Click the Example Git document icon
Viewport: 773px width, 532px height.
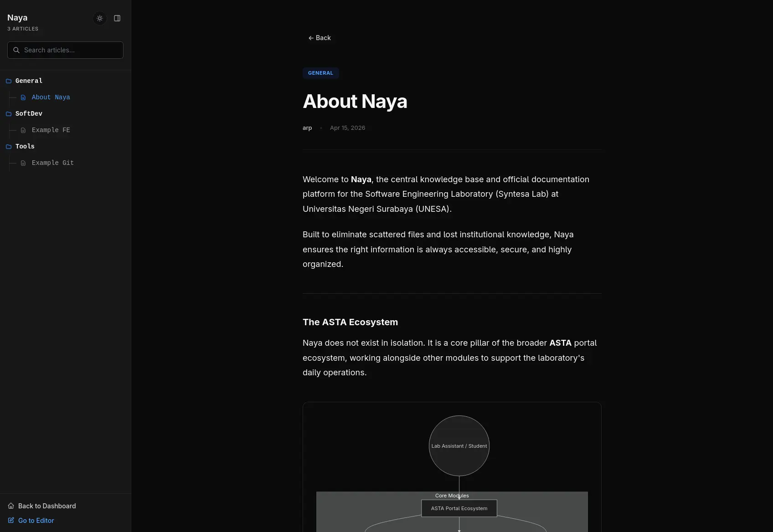point(23,163)
